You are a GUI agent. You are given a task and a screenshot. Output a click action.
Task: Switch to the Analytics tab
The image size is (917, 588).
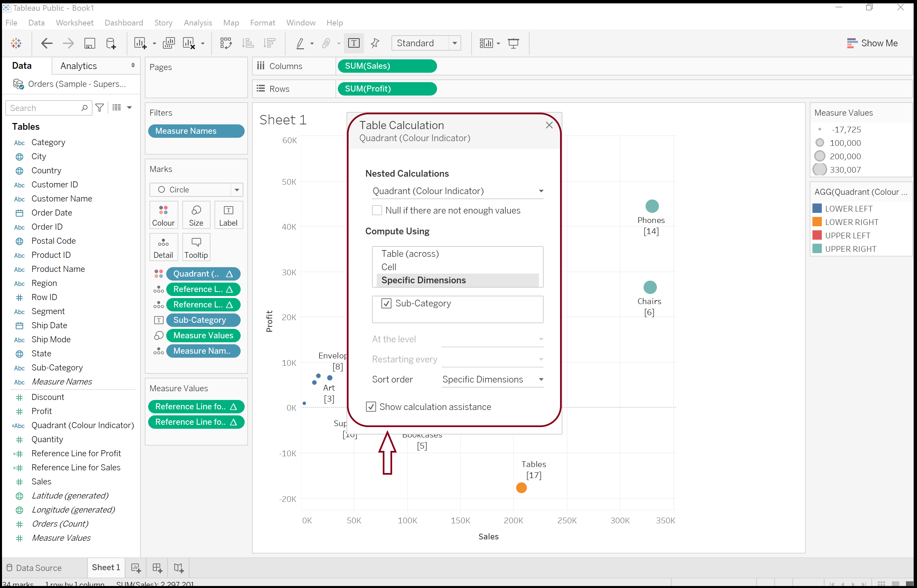click(79, 66)
